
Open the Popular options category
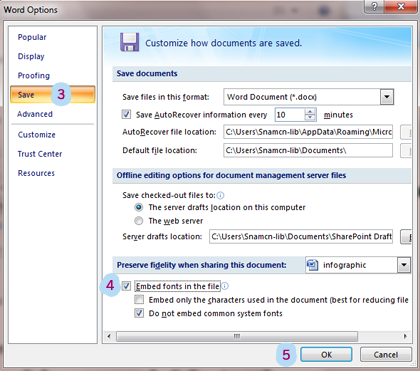click(32, 37)
